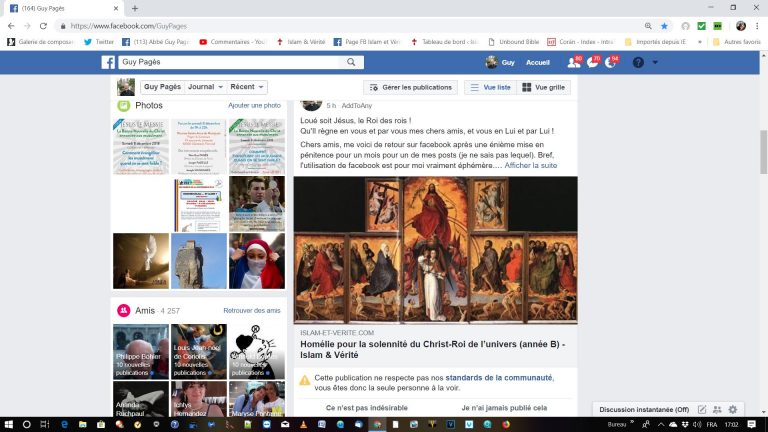Open the Twitter bookmark
Screen dimensions: 768x432
click(99, 42)
